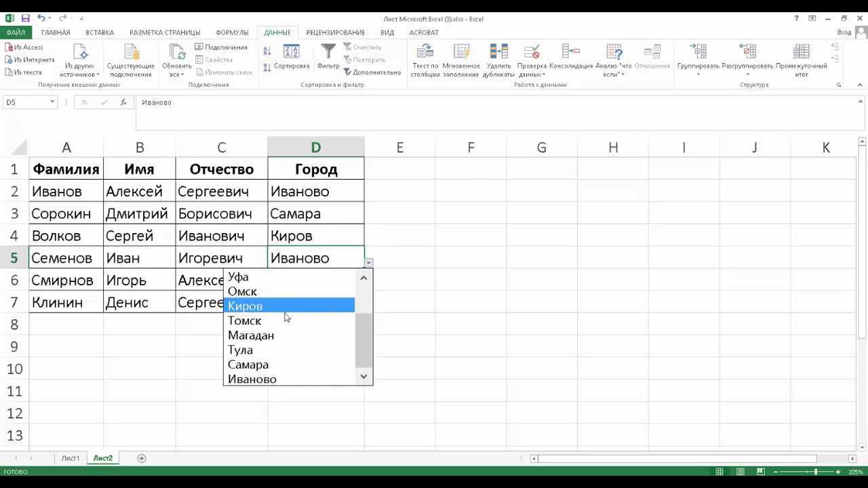Click Удалить дубликаты tool

pyautogui.click(x=498, y=61)
